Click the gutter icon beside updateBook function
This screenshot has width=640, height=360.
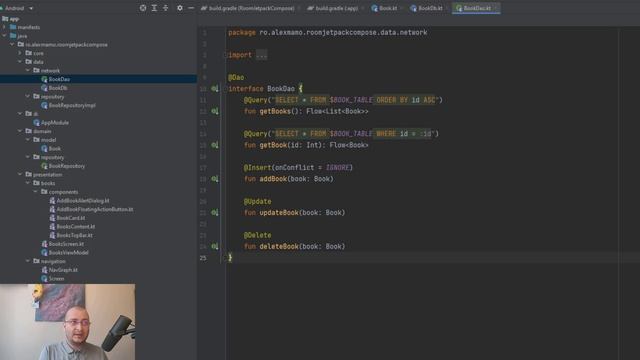pyautogui.click(x=215, y=213)
